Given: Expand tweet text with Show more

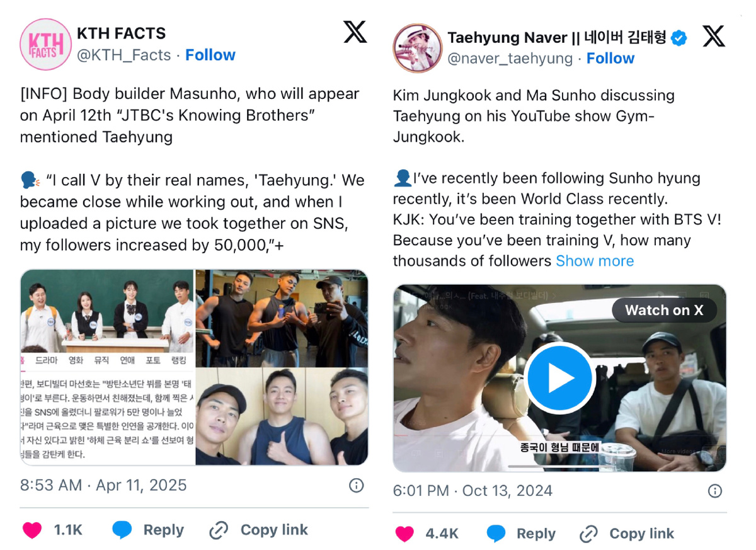Looking at the screenshot, I should tap(595, 261).
